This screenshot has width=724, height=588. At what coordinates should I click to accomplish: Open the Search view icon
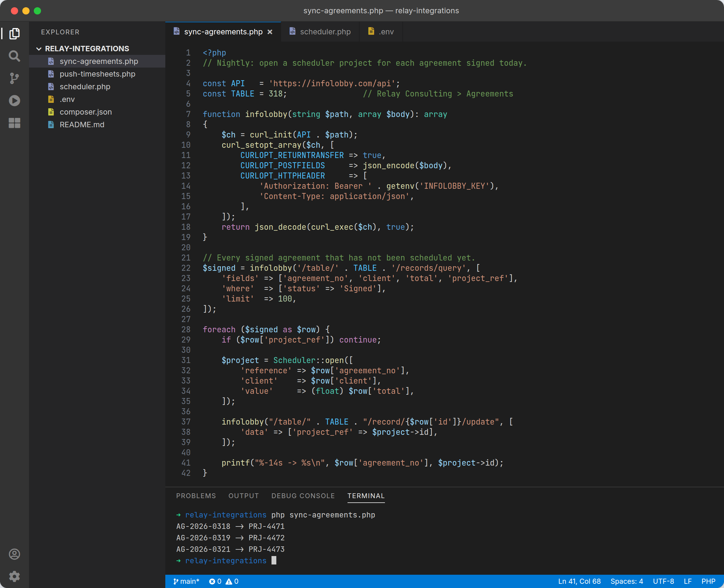click(14, 56)
